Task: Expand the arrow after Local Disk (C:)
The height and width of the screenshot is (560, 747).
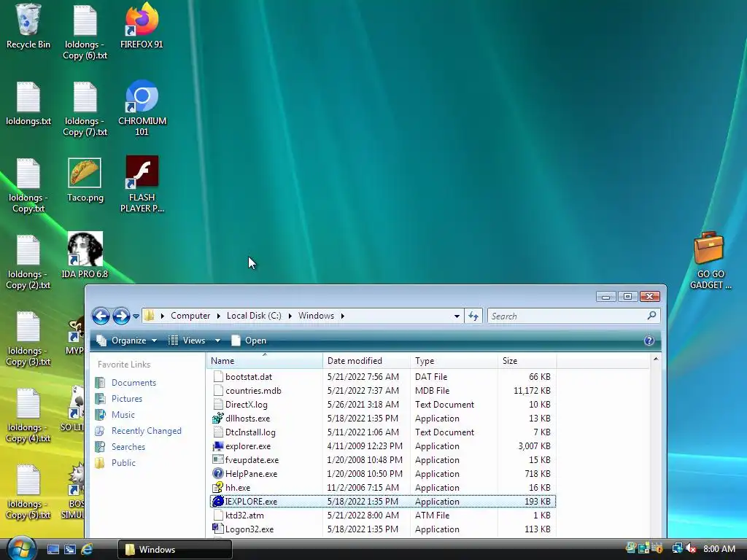Action: click(290, 316)
